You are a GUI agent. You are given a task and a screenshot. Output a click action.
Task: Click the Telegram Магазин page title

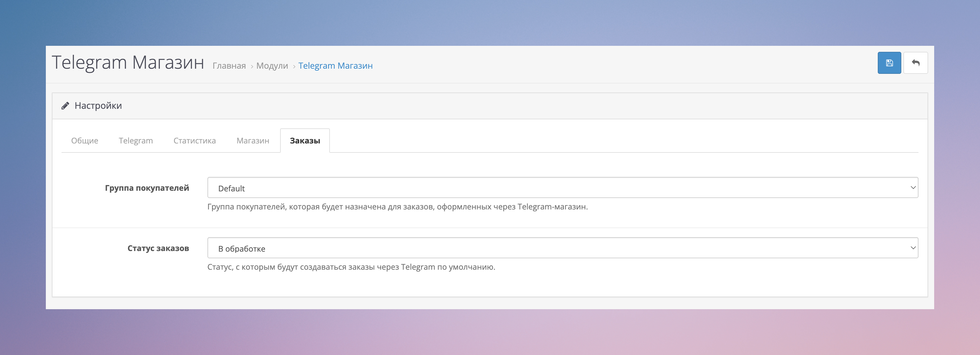(x=128, y=62)
